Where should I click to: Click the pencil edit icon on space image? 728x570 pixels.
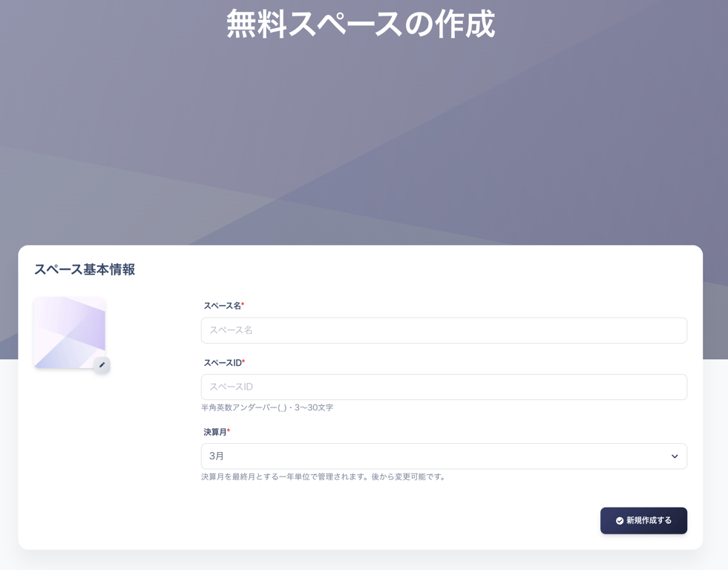(102, 365)
